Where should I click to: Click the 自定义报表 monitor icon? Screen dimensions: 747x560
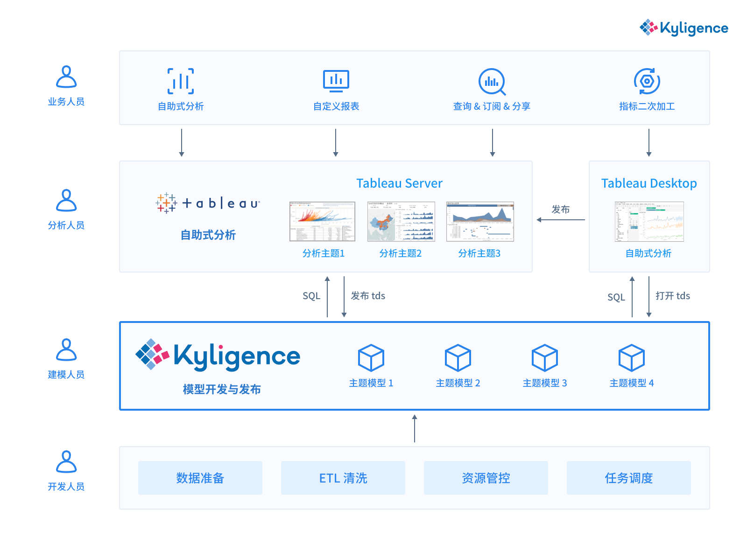click(x=336, y=81)
